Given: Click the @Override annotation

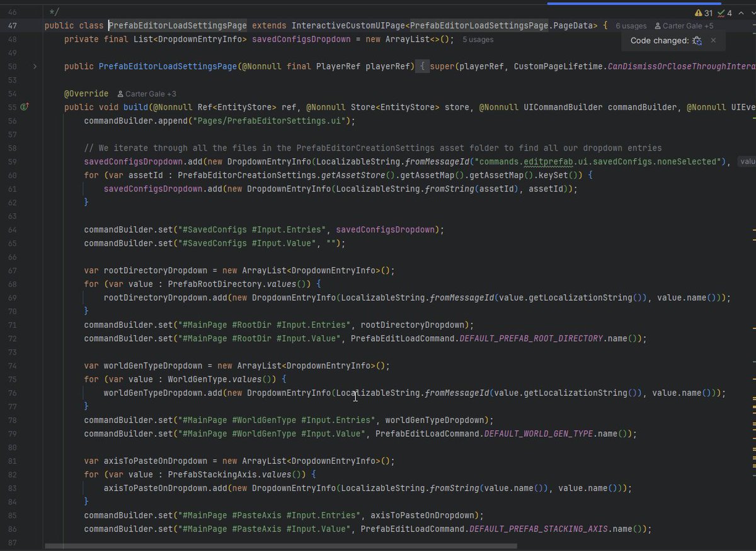Looking at the screenshot, I should click(86, 93).
